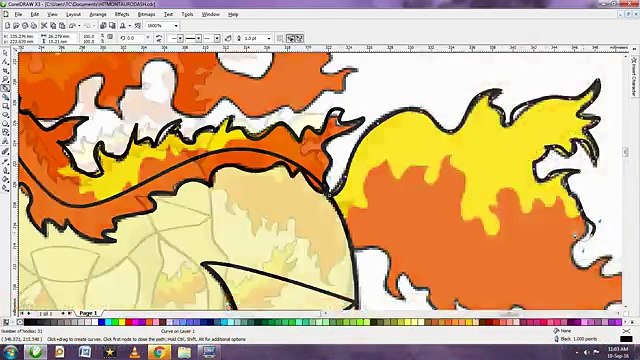Screen dimensions: 640x360
Task: Select the Basic Shapes tool in the toolbox
Action: click(5, 132)
